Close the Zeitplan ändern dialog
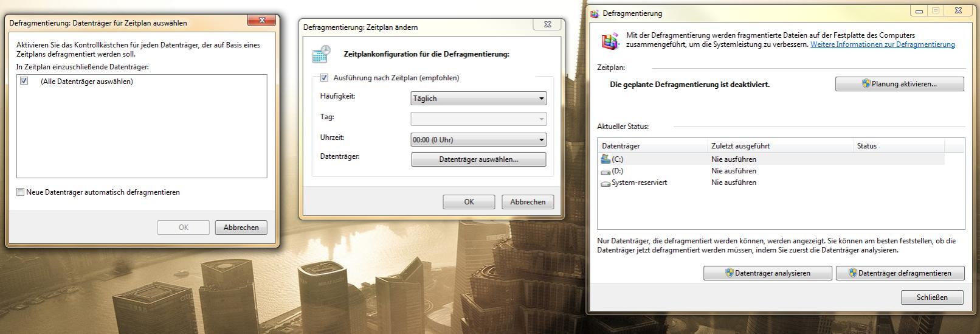Image resolution: width=980 pixels, height=334 pixels. (x=547, y=24)
